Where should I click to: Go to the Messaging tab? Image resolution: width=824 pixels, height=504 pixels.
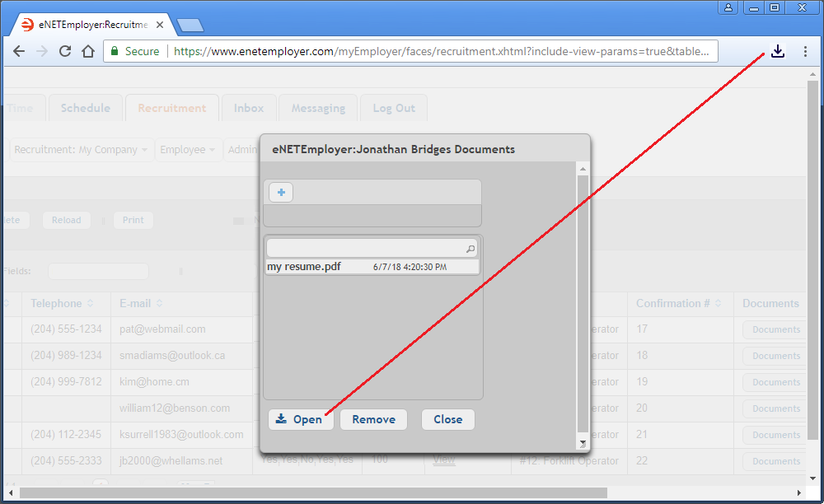pos(318,108)
